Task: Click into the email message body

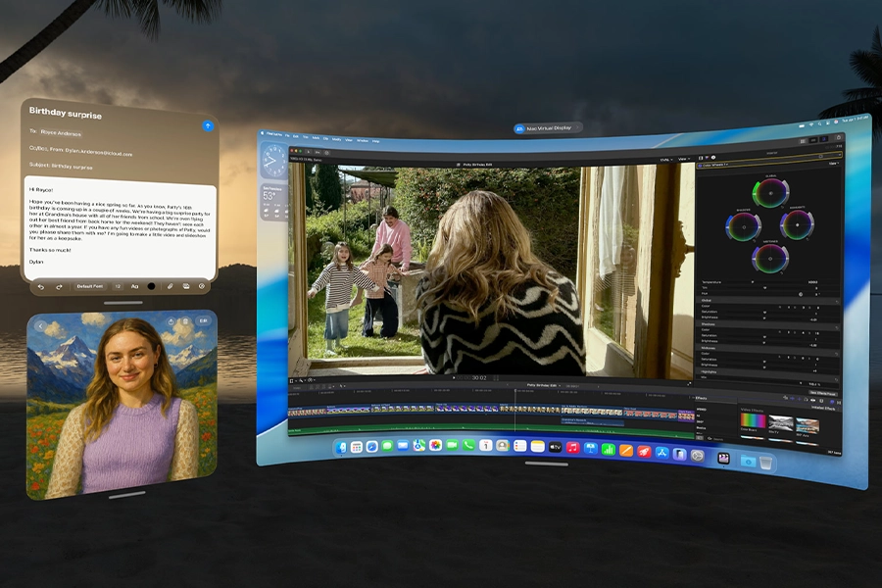Action: pyautogui.click(x=119, y=225)
